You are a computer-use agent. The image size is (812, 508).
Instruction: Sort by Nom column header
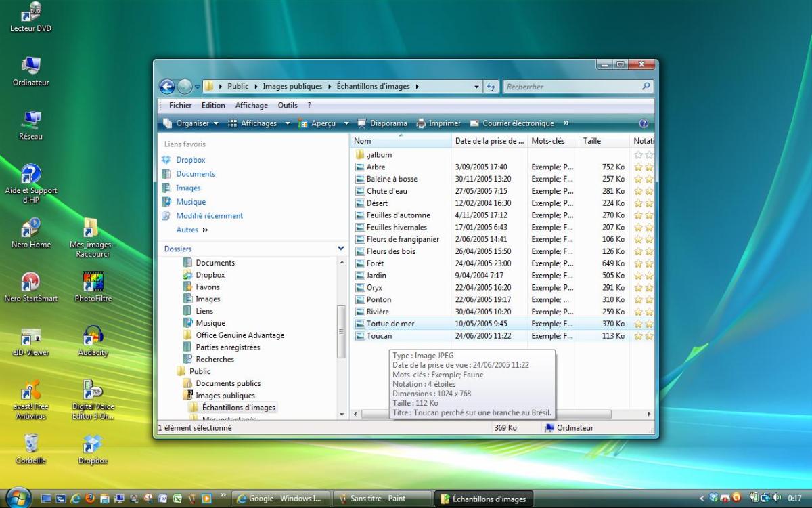pyautogui.click(x=401, y=141)
